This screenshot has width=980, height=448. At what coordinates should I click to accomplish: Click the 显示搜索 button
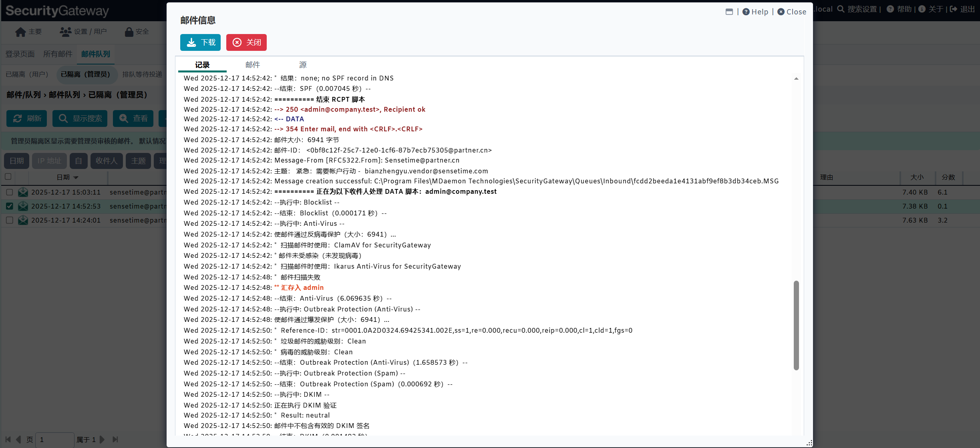[x=80, y=119]
